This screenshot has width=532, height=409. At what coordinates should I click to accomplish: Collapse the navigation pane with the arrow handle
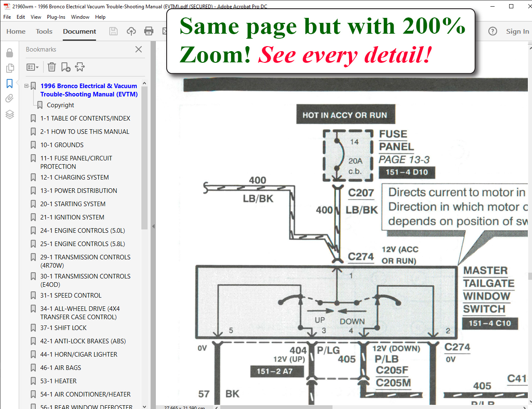coord(153,226)
